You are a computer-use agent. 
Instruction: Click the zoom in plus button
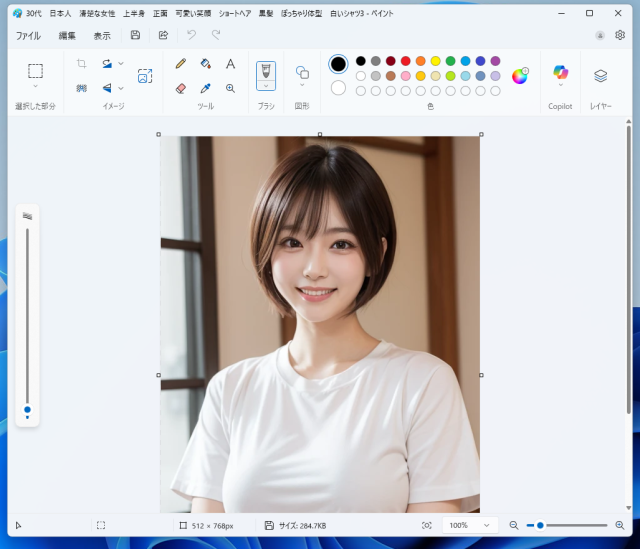(618, 525)
